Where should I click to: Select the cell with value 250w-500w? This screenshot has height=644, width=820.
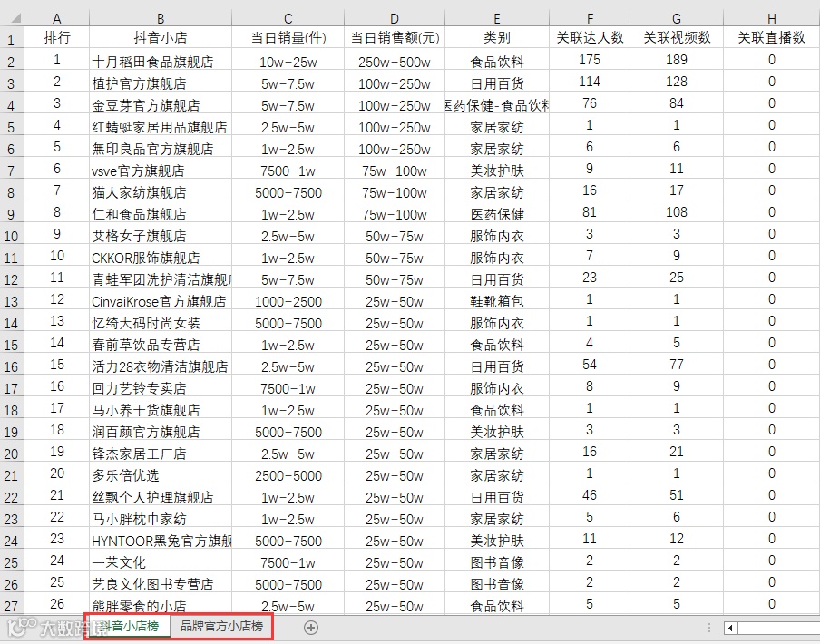click(394, 60)
